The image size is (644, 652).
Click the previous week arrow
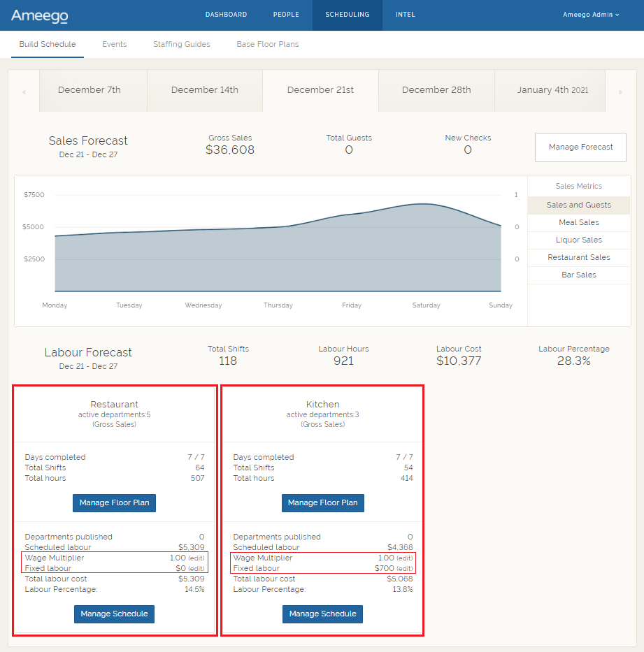click(24, 91)
